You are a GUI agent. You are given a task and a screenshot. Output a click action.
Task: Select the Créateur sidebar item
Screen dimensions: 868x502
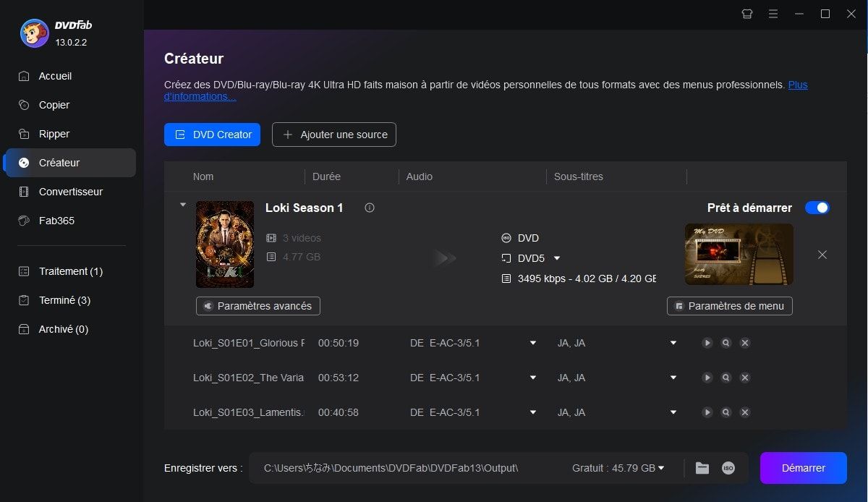click(x=69, y=163)
